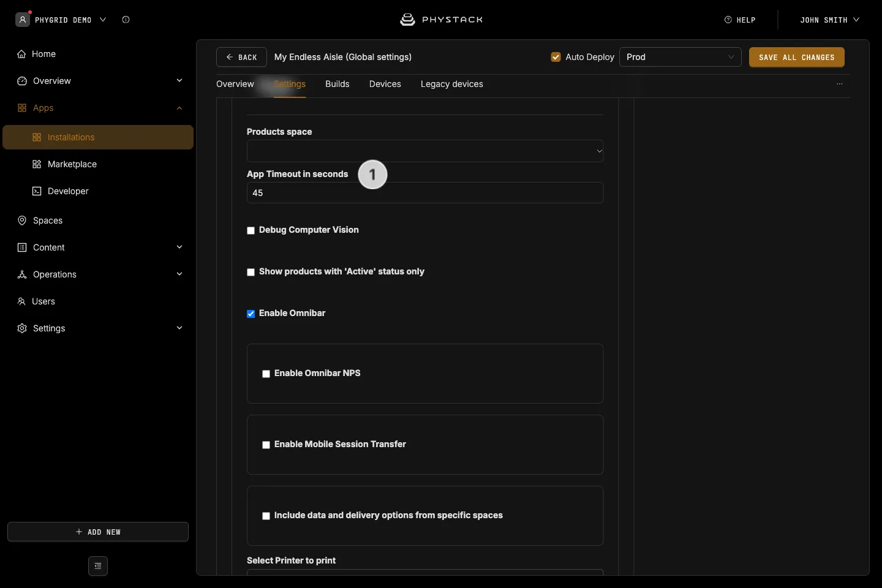Image resolution: width=882 pixels, height=588 pixels.
Task: Expand the Settings sidebar chevron
Action: (x=179, y=328)
